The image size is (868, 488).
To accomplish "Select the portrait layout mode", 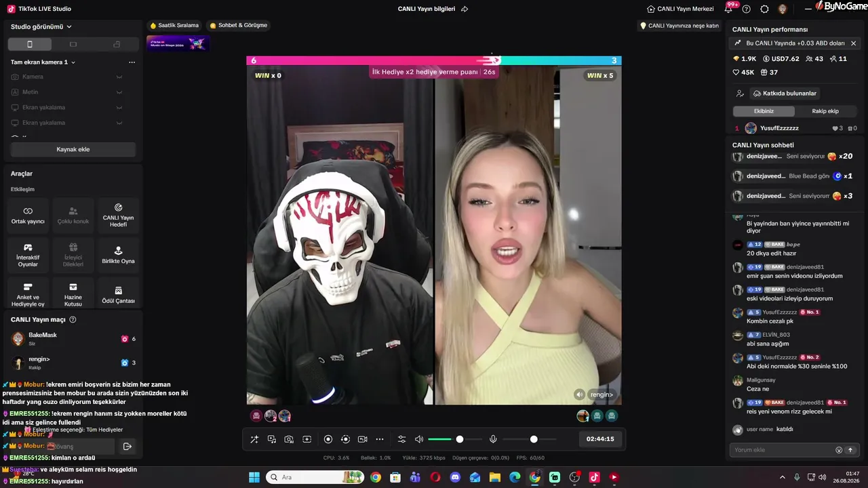I will pos(29,44).
